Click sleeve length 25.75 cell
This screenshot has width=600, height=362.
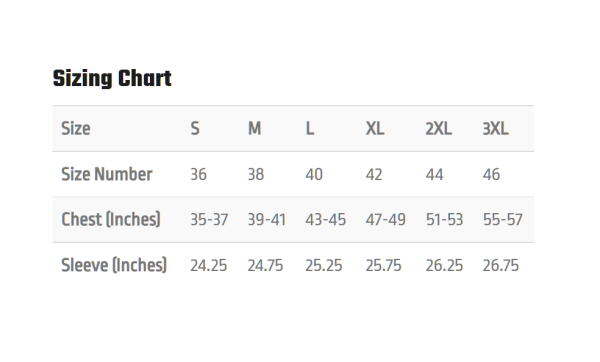click(383, 266)
